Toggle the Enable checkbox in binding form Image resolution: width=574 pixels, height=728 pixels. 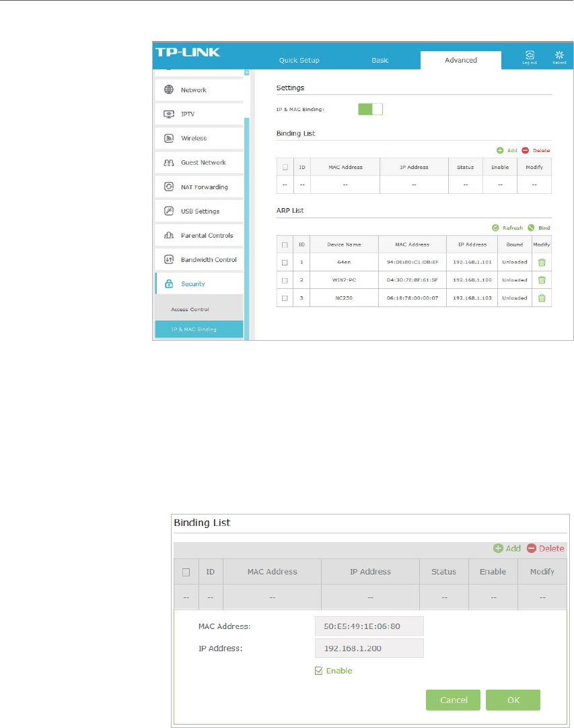point(318,671)
